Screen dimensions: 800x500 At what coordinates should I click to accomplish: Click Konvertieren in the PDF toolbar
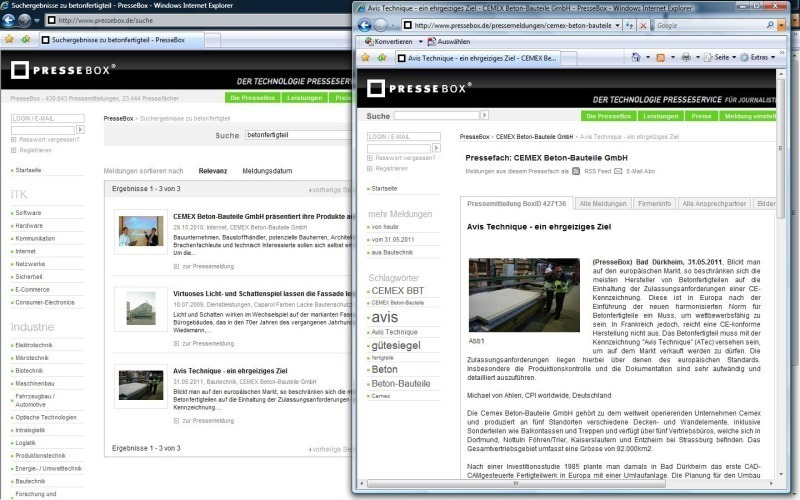(x=389, y=42)
